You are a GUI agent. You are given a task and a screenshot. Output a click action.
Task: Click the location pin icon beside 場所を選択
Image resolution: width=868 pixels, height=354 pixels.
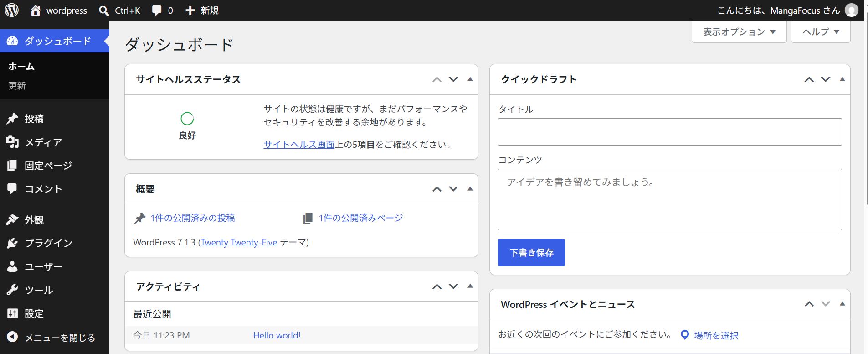[684, 335]
